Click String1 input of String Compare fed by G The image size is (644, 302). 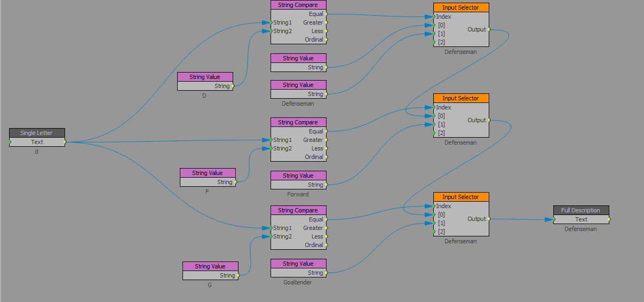tap(271, 228)
